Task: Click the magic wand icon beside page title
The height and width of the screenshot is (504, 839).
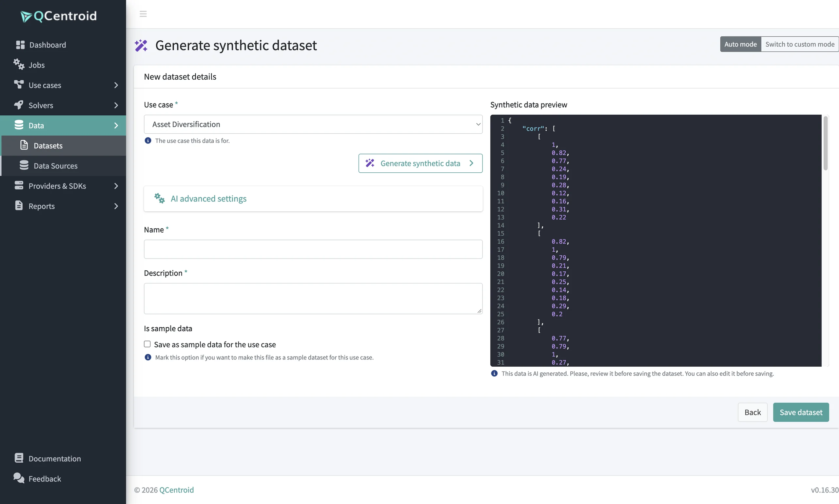Action: [141, 45]
